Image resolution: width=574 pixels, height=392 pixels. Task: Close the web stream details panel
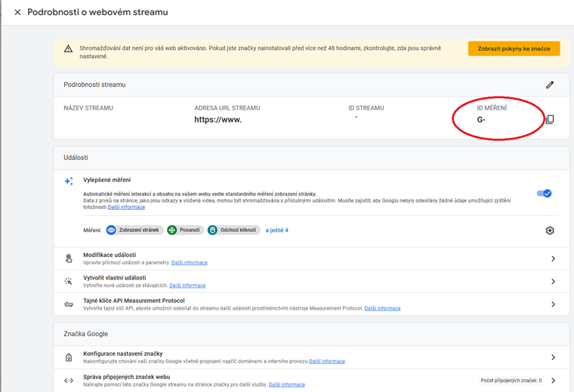click(x=17, y=13)
